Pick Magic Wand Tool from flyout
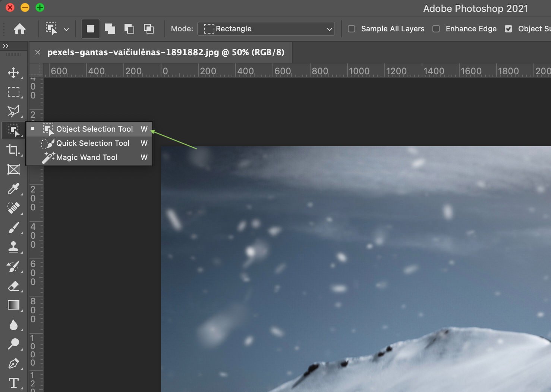 (89, 157)
